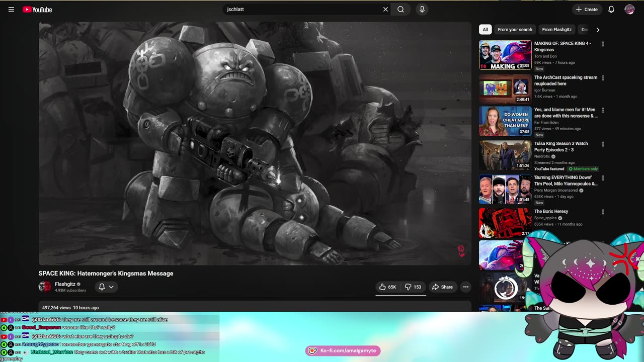
Task: Open options for The Boris Heresy video
Action: pos(603,212)
